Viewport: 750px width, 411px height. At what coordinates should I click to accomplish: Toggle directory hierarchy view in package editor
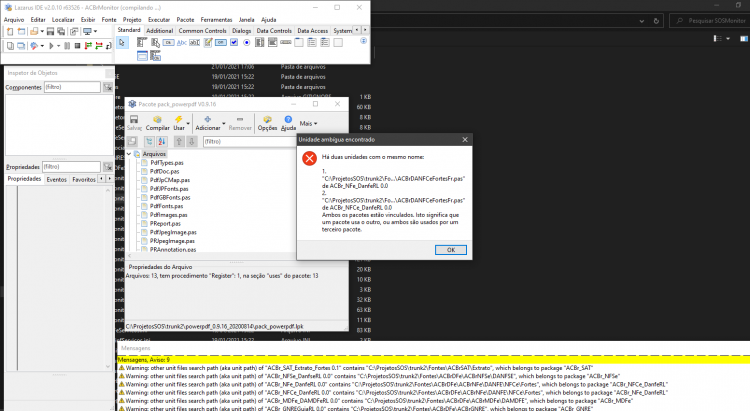click(149, 142)
